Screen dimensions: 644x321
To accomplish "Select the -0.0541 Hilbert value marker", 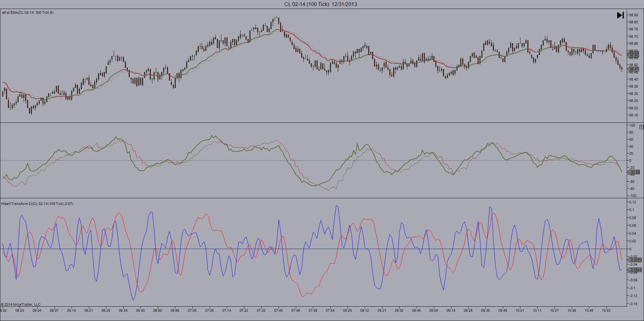I will (635, 270).
